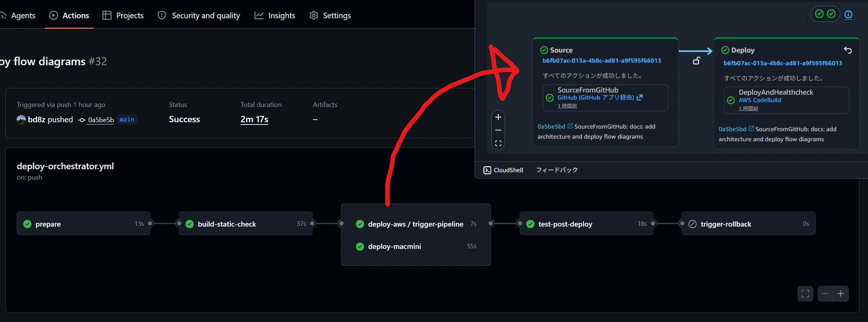868x322 pixels.
Task: Open GitHub (GitHub アプリ経由) link
Action: pyautogui.click(x=600, y=97)
